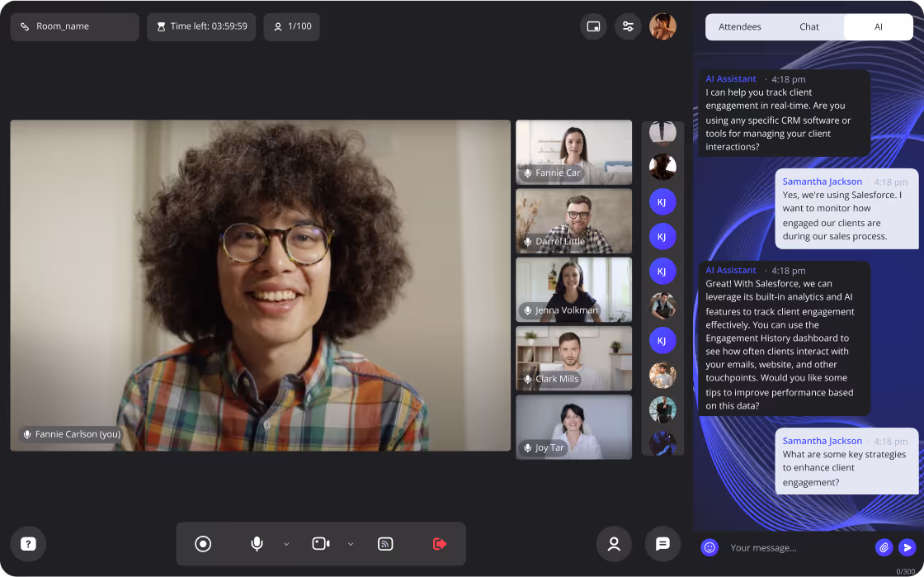Start screen sharing with cast icon

point(385,543)
